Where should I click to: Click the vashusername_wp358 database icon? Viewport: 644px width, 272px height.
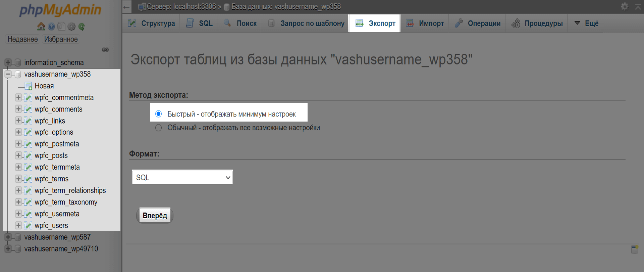(18, 74)
